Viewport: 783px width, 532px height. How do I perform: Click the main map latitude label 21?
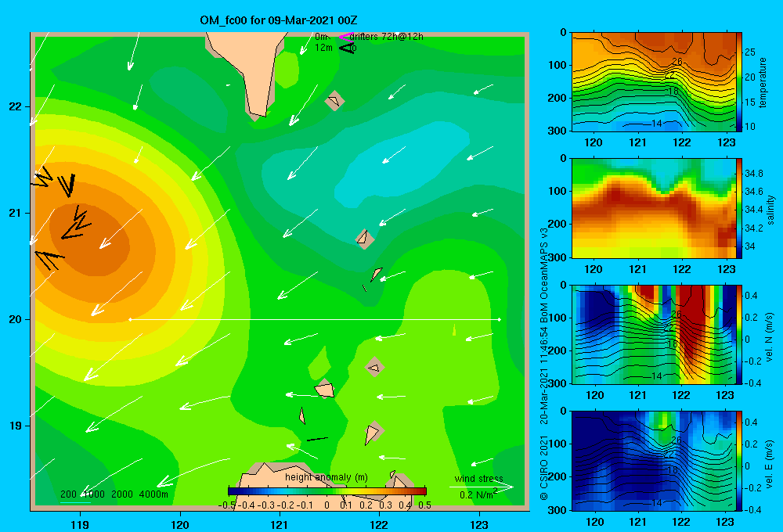[x=16, y=213]
